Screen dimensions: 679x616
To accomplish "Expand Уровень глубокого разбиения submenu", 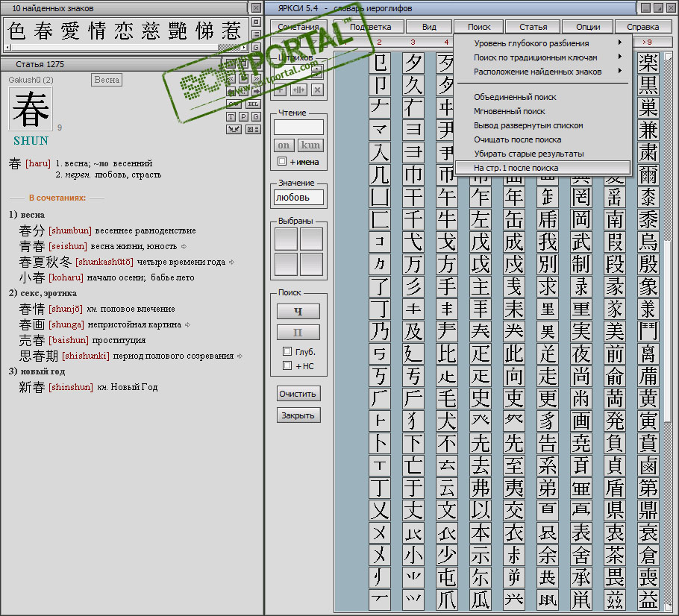I will point(542,43).
